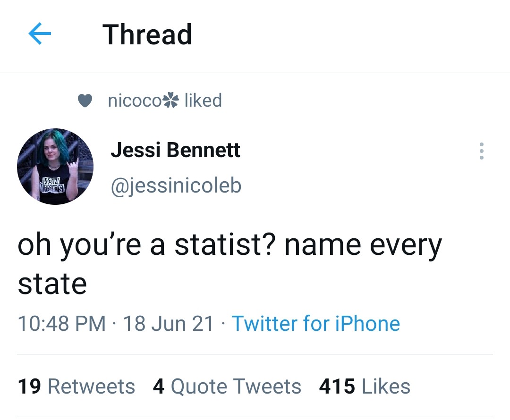Tap the nicoco liked label
The image size is (510, 420).
(x=165, y=100)
